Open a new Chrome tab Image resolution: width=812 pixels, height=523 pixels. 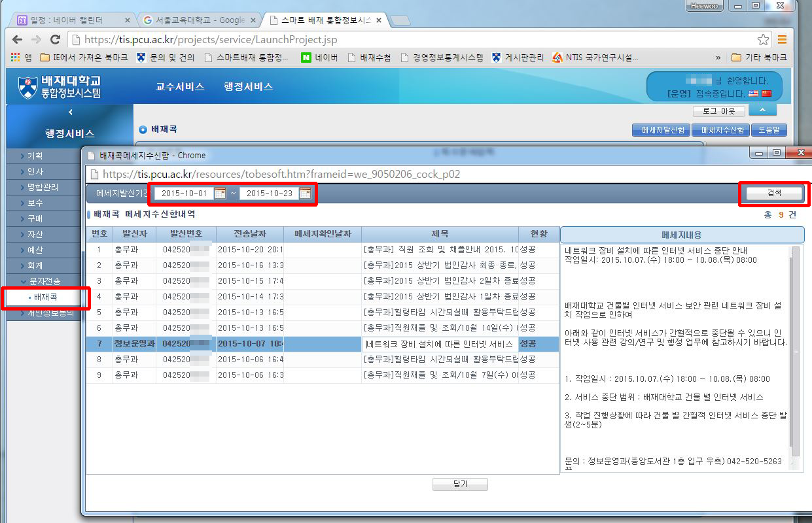(400, 20)
